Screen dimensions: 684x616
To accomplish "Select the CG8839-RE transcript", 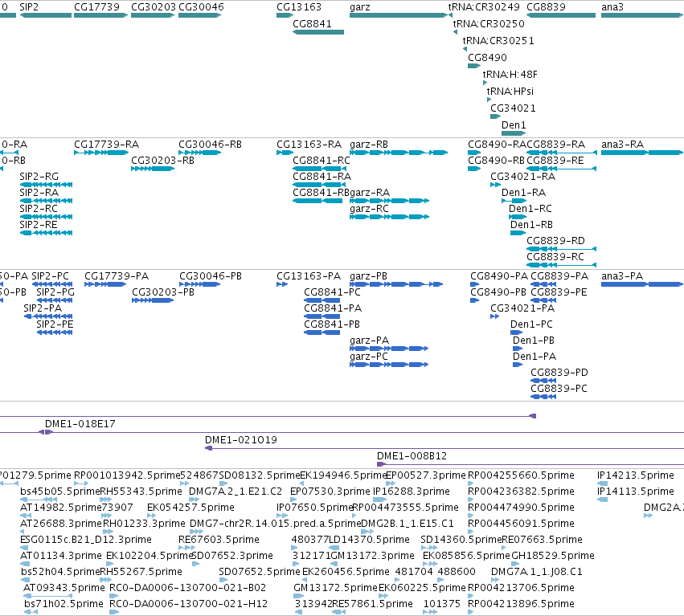I will click(x=561, y=169).
